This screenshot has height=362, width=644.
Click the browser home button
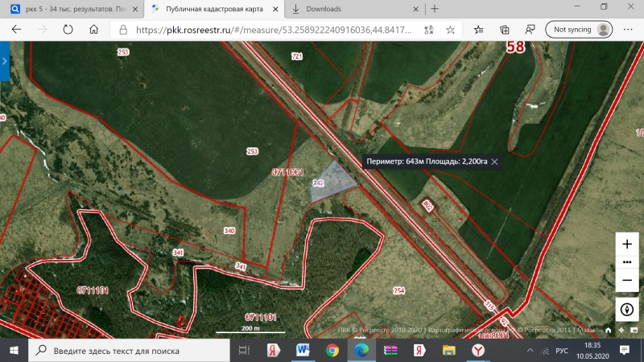[x=94, y=30]
